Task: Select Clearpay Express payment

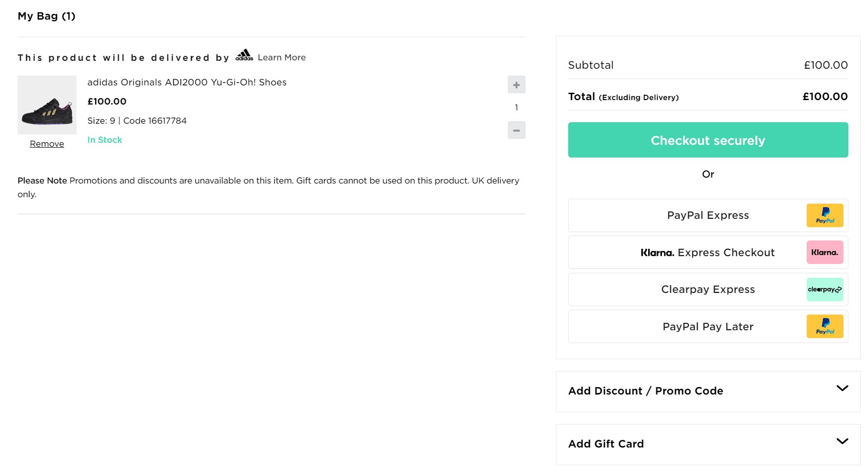Action: point(708,290)
